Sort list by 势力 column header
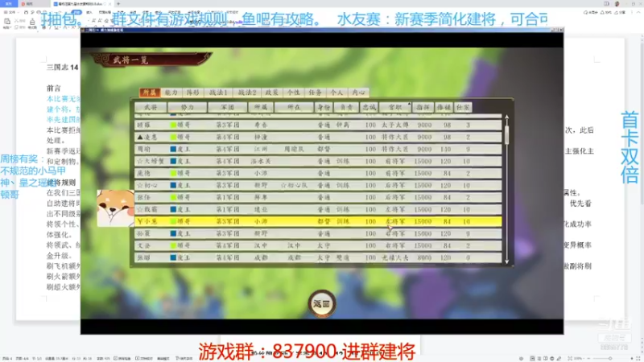The width and height of the screenshot is (644, 362). tap(188, 107)
